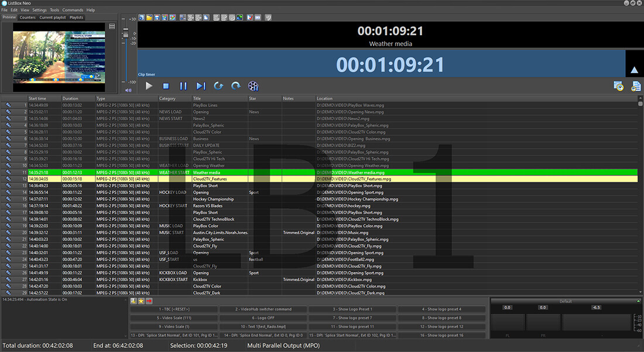The width and height of the screenshot is (644, 352).
Task: Click the blue list-settings toolbar icon
Action: (x=183, y=18)
